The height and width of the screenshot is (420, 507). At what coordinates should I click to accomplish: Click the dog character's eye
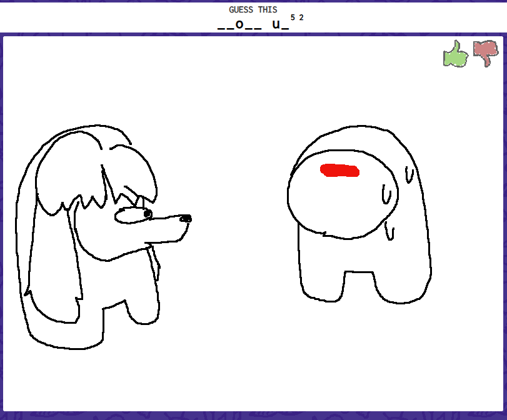click(x=148, y=214)
